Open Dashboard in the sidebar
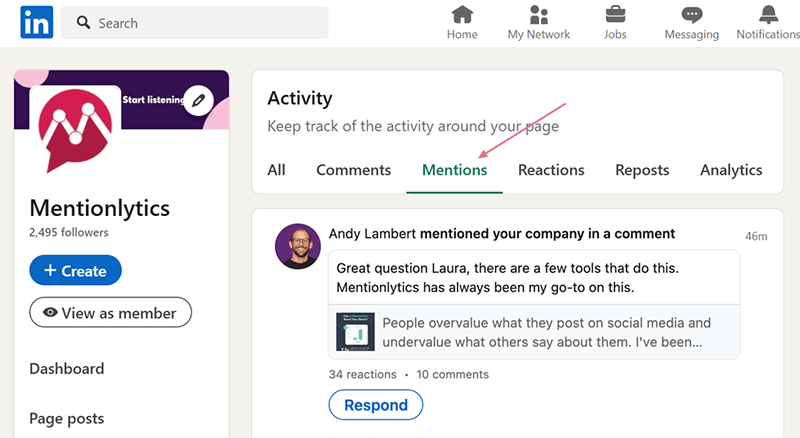Viewport: 800px width, 438px height. [67, 369]
